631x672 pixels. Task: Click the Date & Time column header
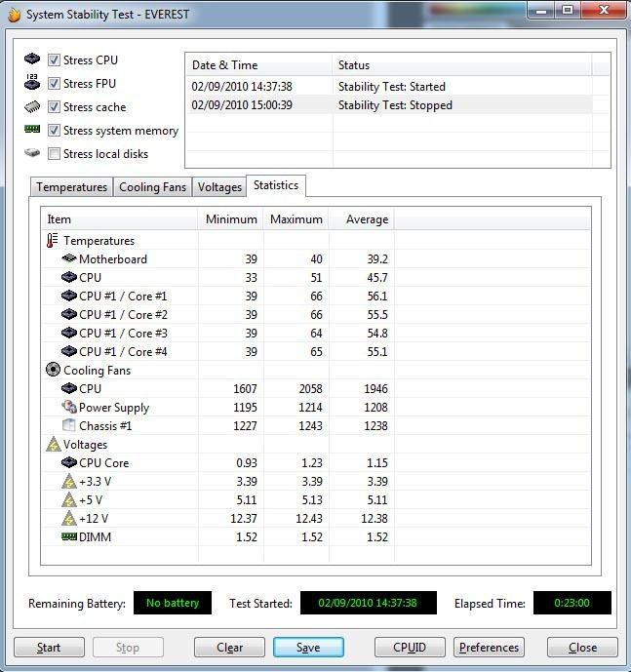258,65
